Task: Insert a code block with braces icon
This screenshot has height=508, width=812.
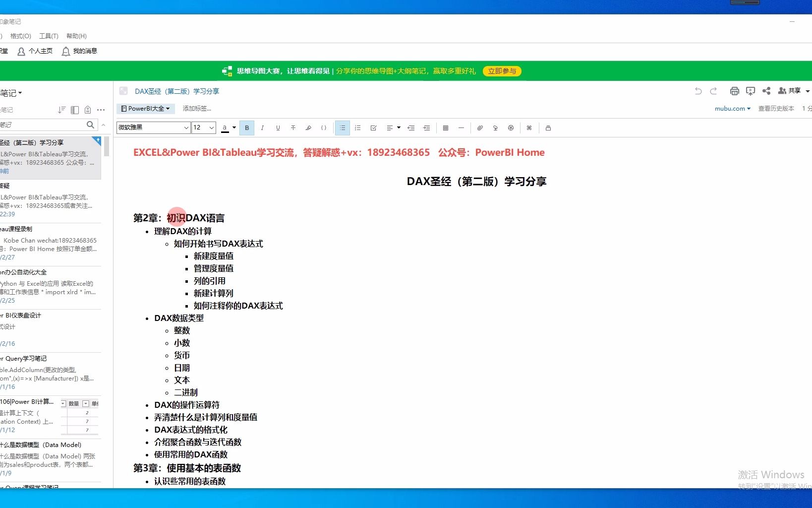Action: (x=324, y=128)
